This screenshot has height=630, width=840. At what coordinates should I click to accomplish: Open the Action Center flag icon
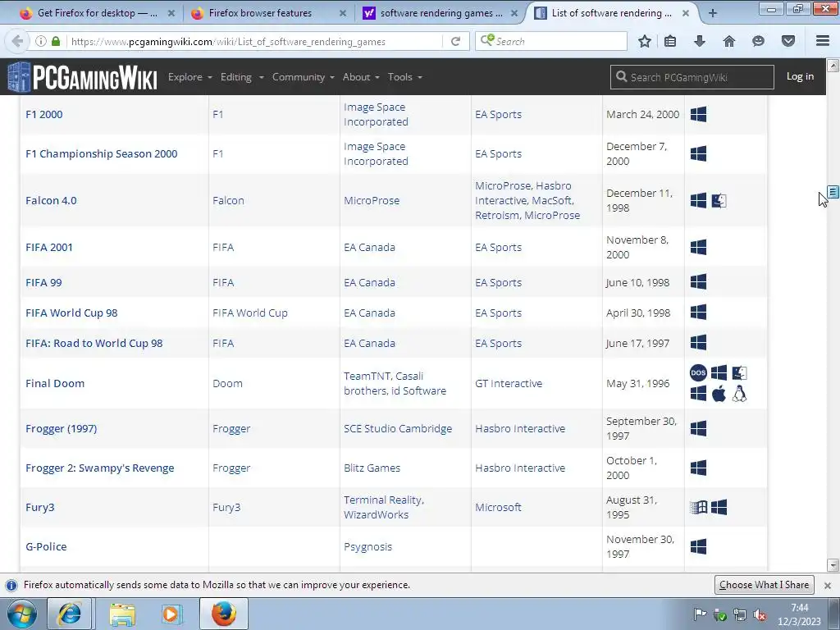coord(700,614)
